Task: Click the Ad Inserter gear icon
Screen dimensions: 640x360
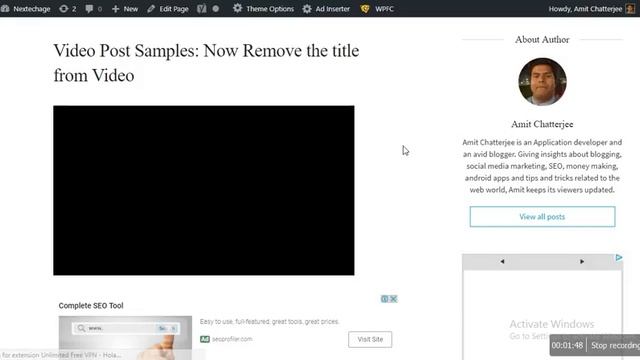Action: pos(307,9)
